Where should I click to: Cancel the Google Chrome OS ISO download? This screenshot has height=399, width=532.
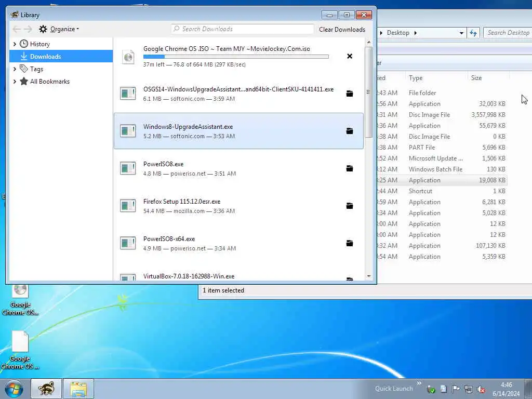tap(350, 56)
